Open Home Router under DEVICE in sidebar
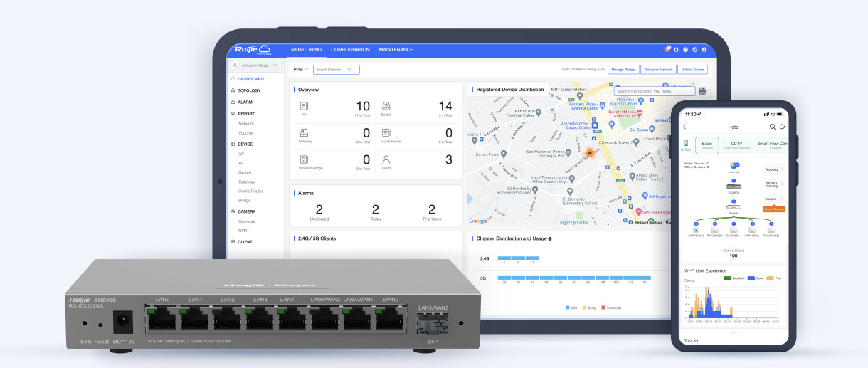This screenshot has width=868, height=368. pos(251,191)
